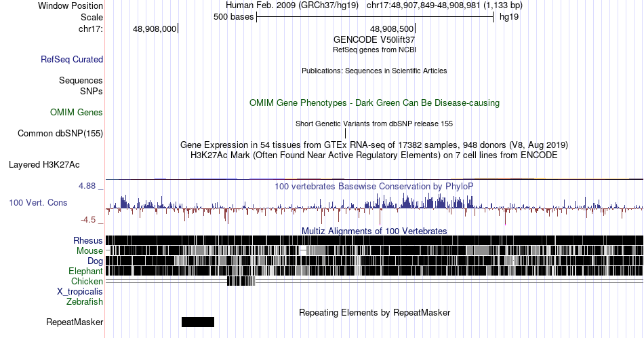
Task: Click the Mouse alignment row bar
Action: 374,250
